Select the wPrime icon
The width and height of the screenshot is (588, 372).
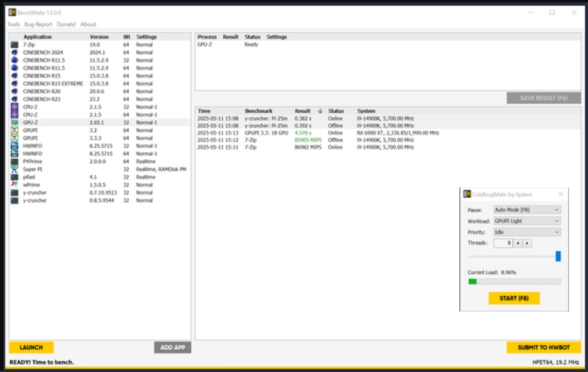click(x=14, y=185)
